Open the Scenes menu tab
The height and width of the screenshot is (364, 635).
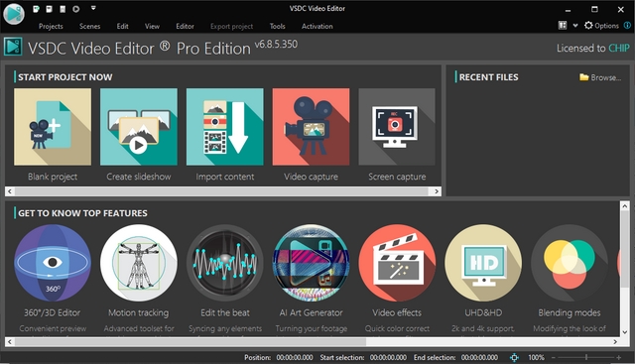[89, 27]
